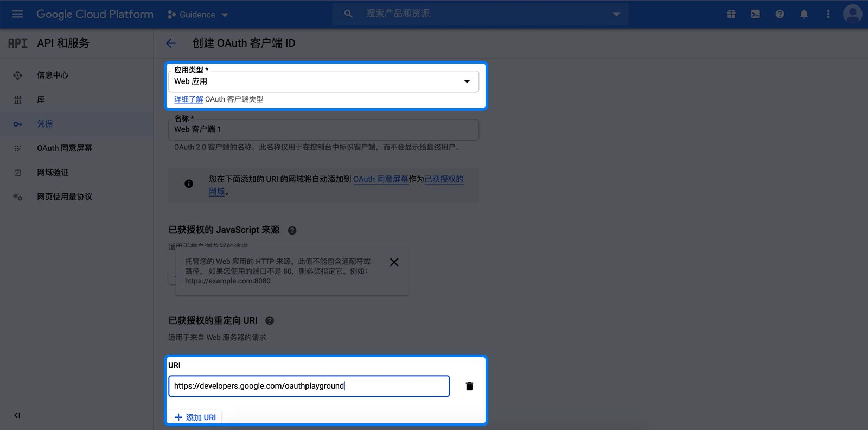Follow the 详细了解 link

188,99
